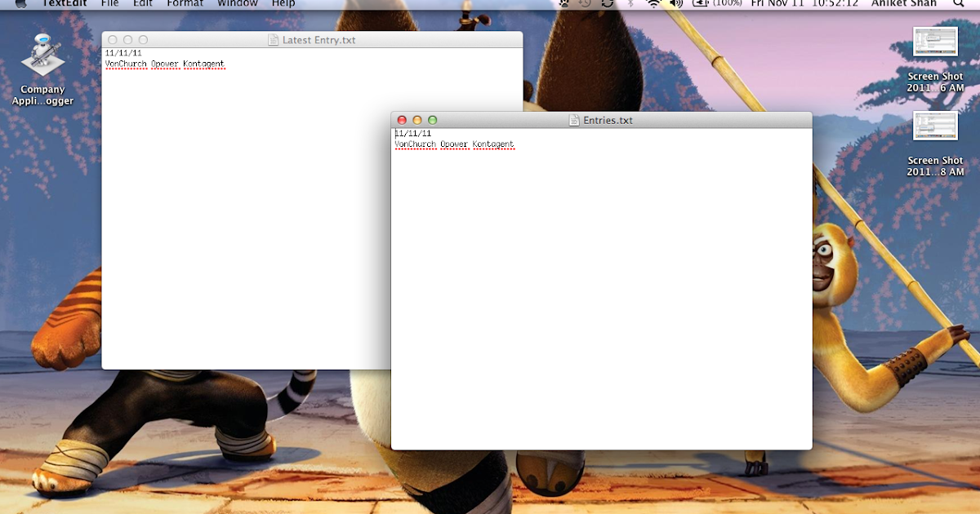The height and width of the screenshot is (514, 980).
Task: Click the Bluetooth menu bar icon
Action: (x=630, y=3)
